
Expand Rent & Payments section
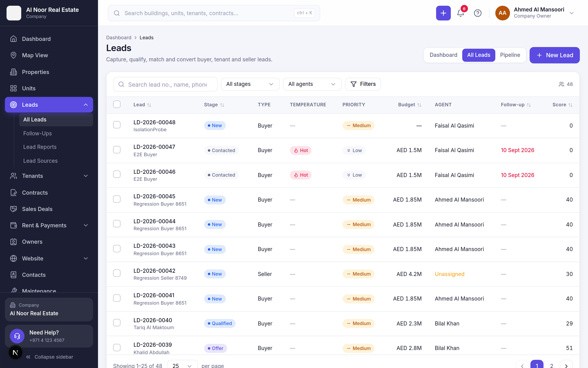coord(86,225)
